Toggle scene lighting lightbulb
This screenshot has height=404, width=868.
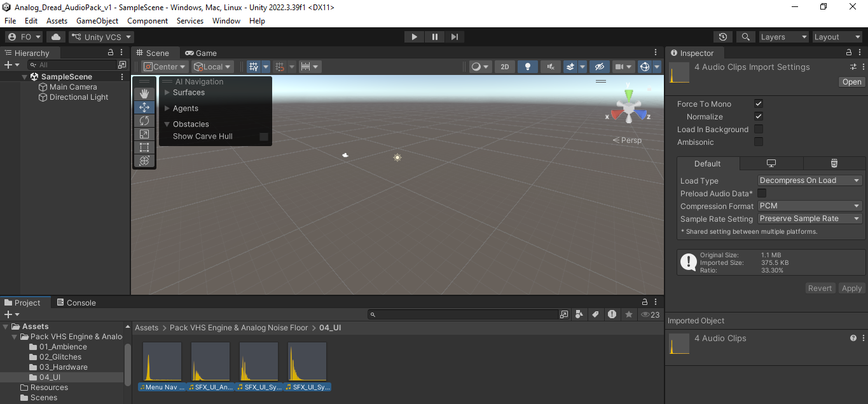point(528,67)
